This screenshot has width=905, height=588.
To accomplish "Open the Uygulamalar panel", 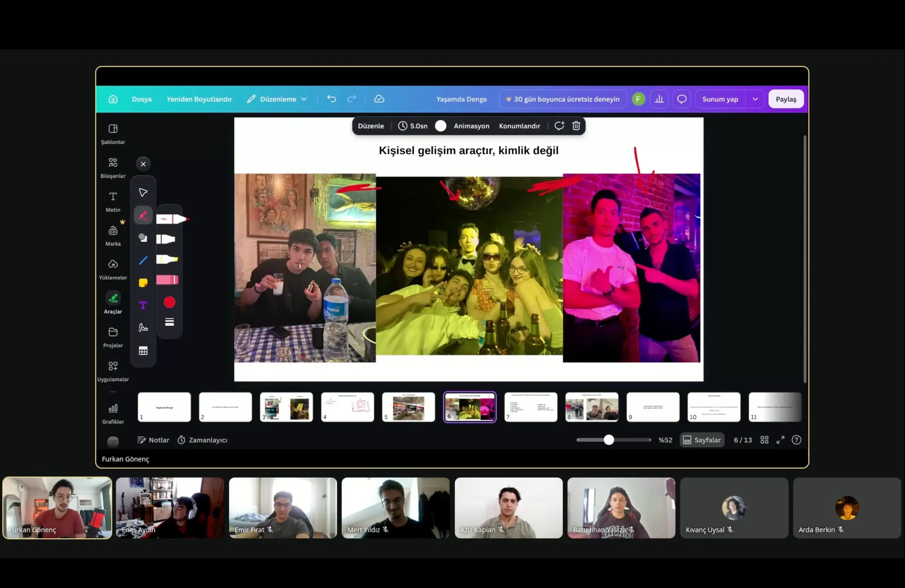I will click(x=113, y=372).
